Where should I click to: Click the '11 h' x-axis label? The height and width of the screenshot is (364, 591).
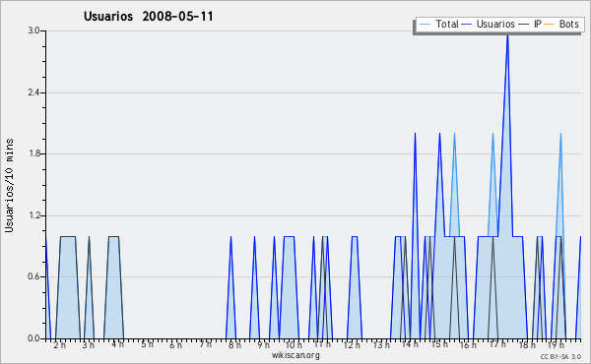pyautogui.click(x=322, y=344)
